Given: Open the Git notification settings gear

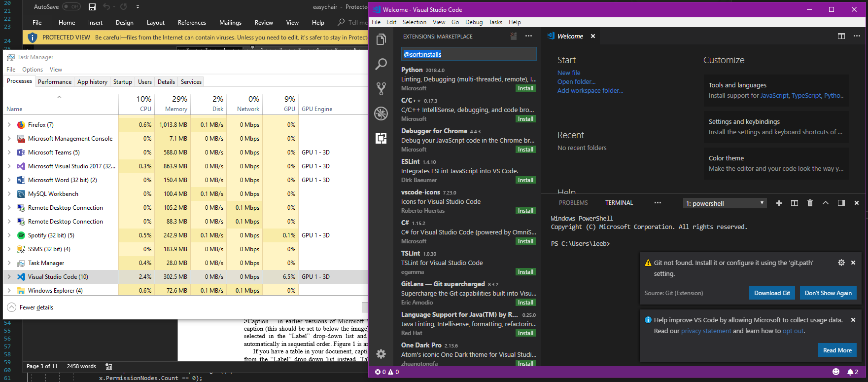Looking at the screenshot, I should (841, 263).
